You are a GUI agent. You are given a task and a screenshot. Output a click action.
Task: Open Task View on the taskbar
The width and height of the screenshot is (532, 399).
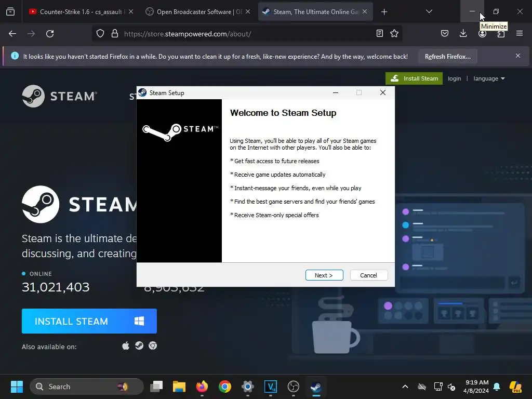[156, 387]
